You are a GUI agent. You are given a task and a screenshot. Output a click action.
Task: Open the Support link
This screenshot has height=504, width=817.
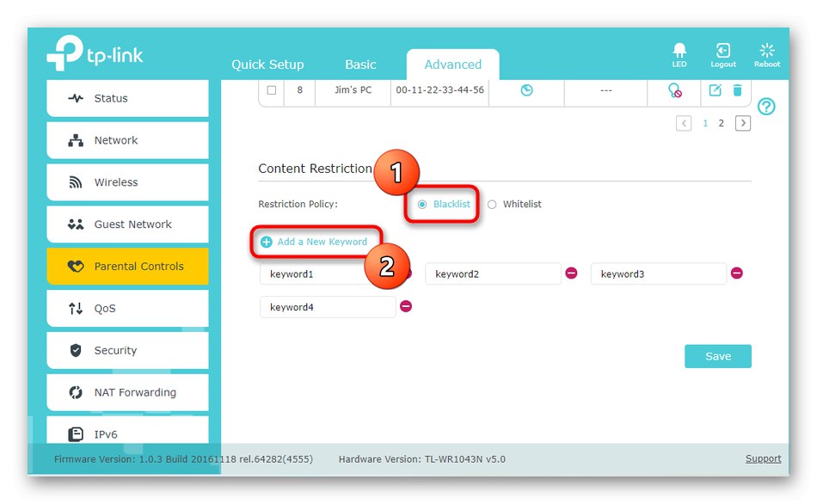point(764,458)
